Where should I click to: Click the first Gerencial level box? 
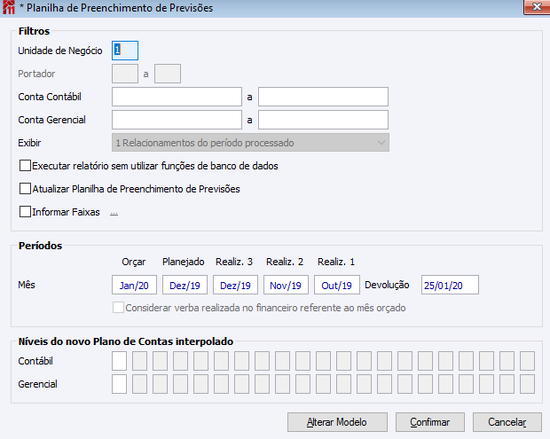point(119,384)
